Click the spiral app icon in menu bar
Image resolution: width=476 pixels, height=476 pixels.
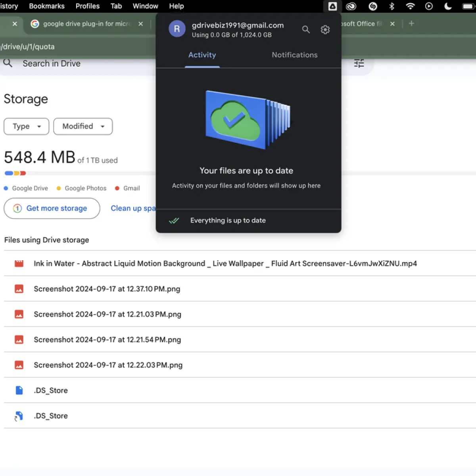[x=372, y=6]
